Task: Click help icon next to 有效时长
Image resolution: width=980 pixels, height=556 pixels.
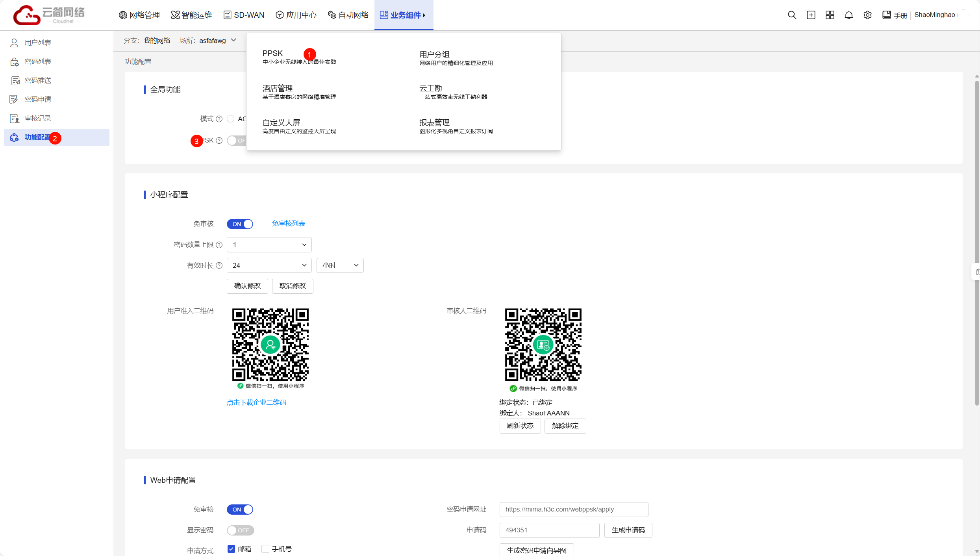Action: pyautogui.click(x=219, y=265)
